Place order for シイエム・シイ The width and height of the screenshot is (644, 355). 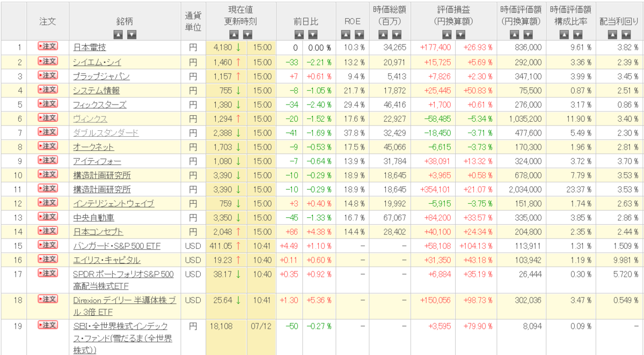tap(48, 61)
